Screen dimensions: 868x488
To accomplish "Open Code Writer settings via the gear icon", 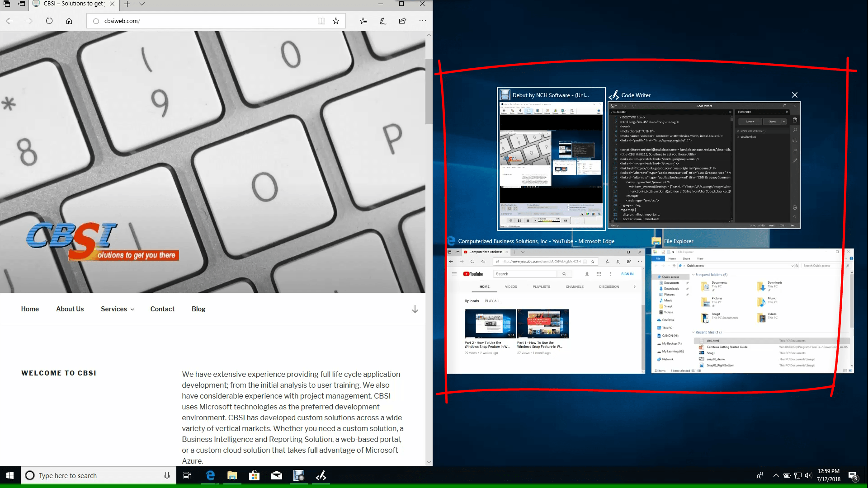I will pos(795,207).
